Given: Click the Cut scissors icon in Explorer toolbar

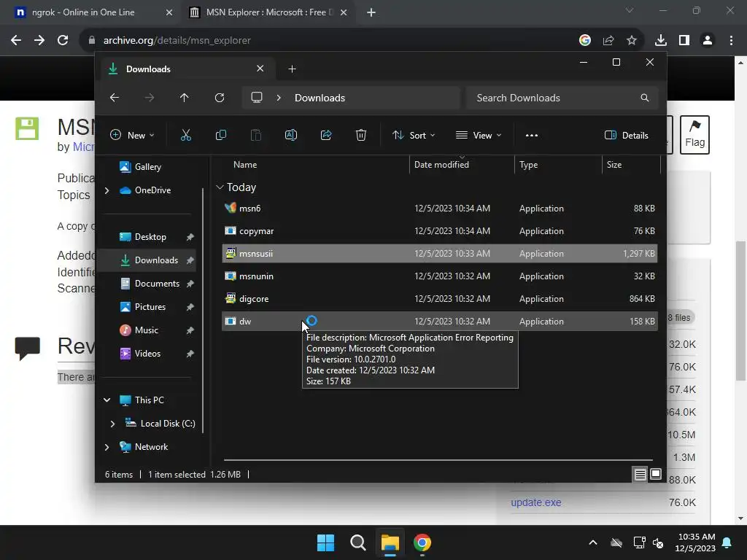Looking at the screenshot, I should (x=186, y=135).
